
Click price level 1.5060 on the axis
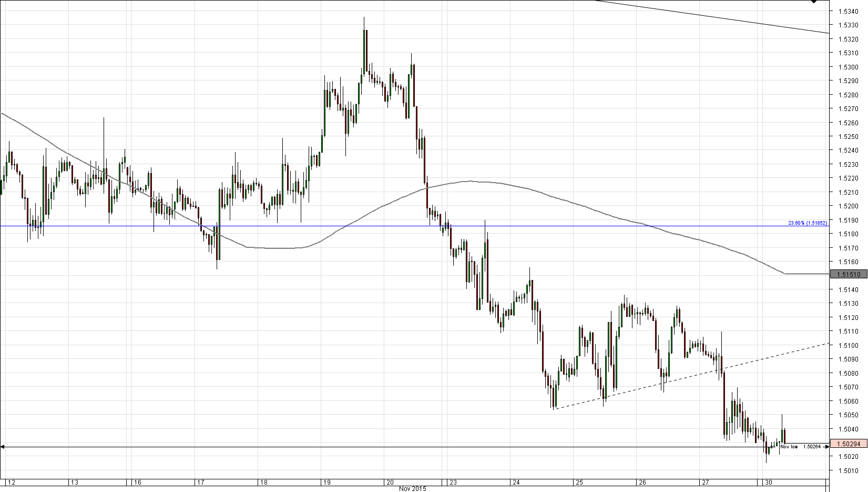pyautogui.click(x=849, y=401)
